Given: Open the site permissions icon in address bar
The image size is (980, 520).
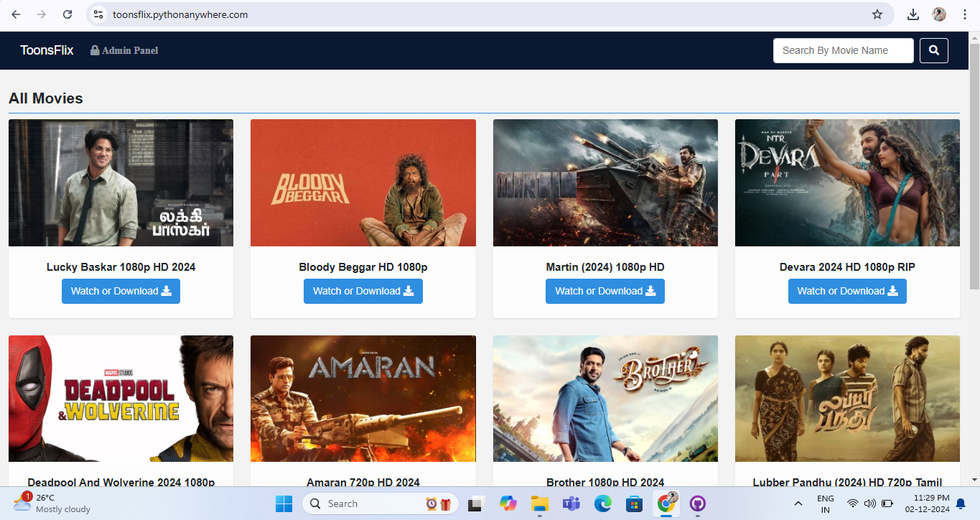Looking at the screenshot, I should coord(98,14).
